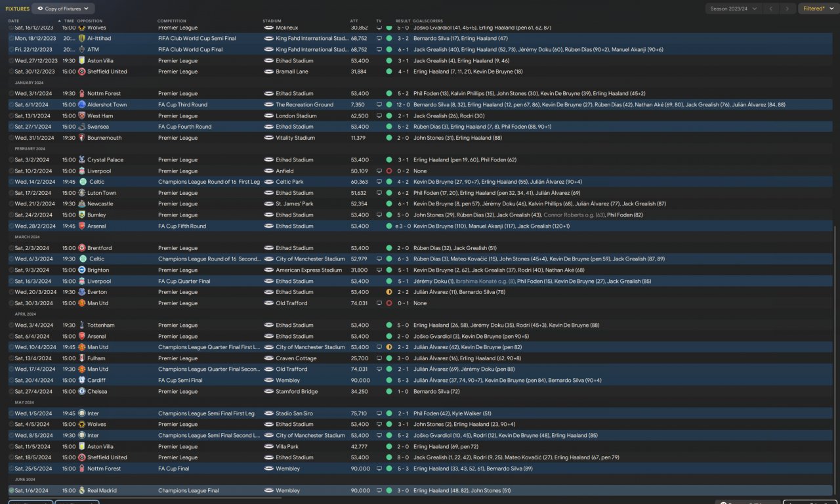
Task: Select the row checkbox for Wed 28/2/2024 Arsenal
Action: pos(11,226)
